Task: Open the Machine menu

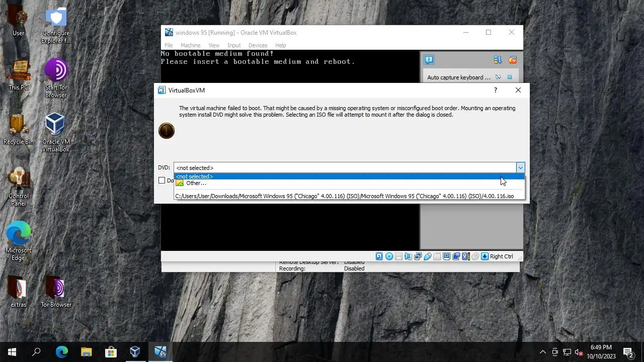Action: pyautogui.click(x=190, y=45)
